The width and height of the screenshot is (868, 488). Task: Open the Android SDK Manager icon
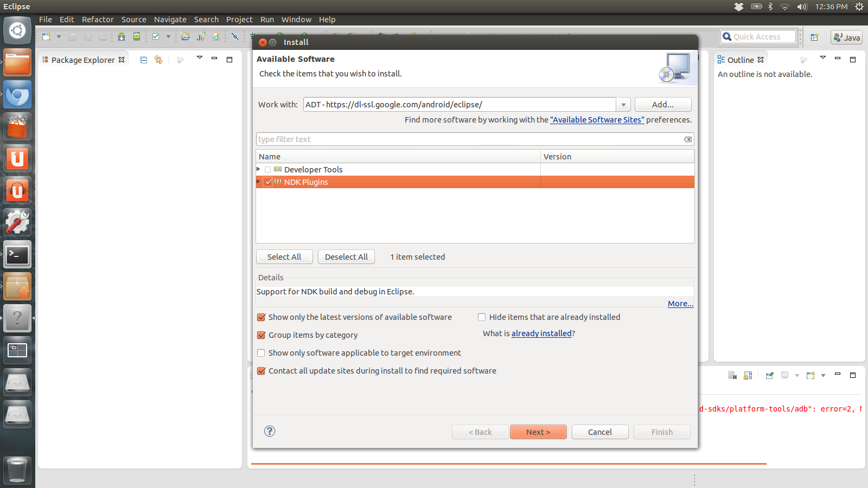pos(122,37)
